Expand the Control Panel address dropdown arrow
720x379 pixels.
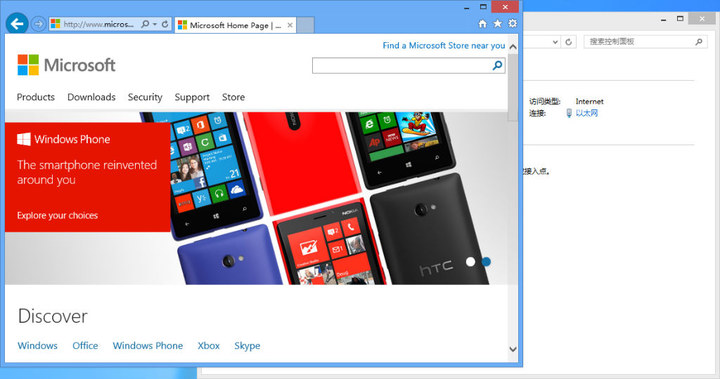[x=555, y=42]
